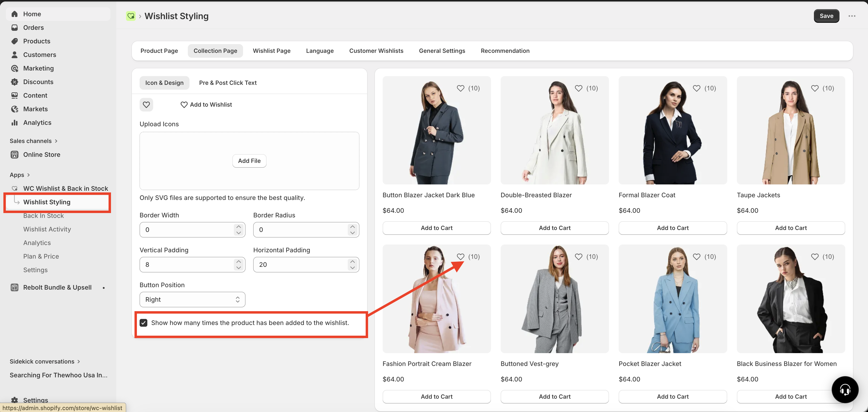Select the Icon & Design sub-tab

click(x=165, y=83)
